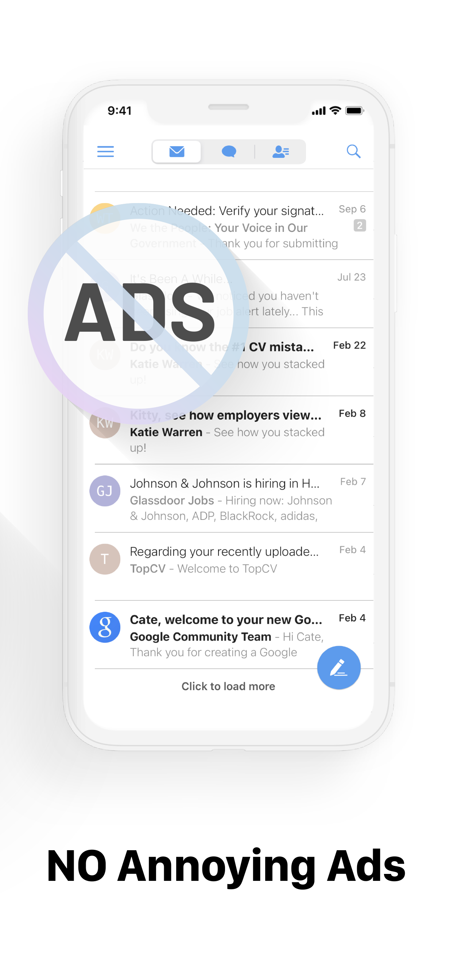453x980 pixels.
Task: Tap the Wi-Fi status icon
Action: pos(335,110)
